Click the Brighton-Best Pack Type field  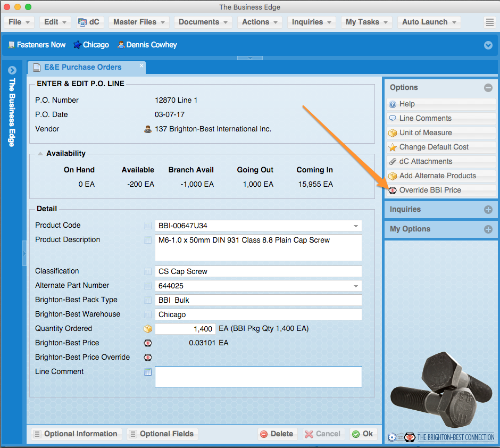tap(259, 300)
